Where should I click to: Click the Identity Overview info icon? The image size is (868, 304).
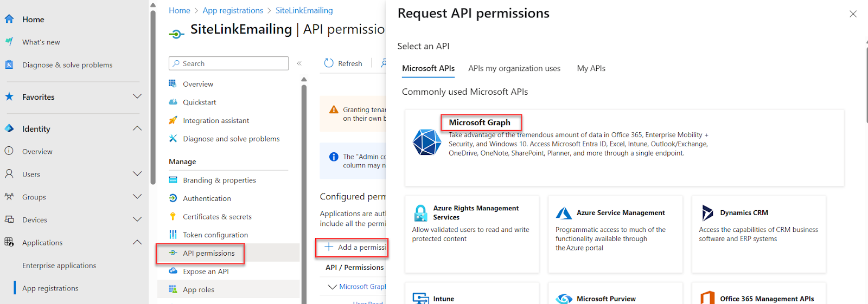coord(9,151)
